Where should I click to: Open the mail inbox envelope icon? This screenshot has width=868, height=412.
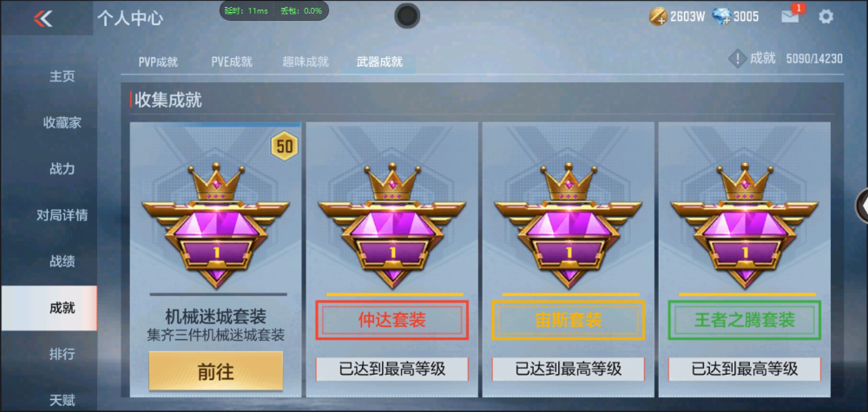click(790, 16)
